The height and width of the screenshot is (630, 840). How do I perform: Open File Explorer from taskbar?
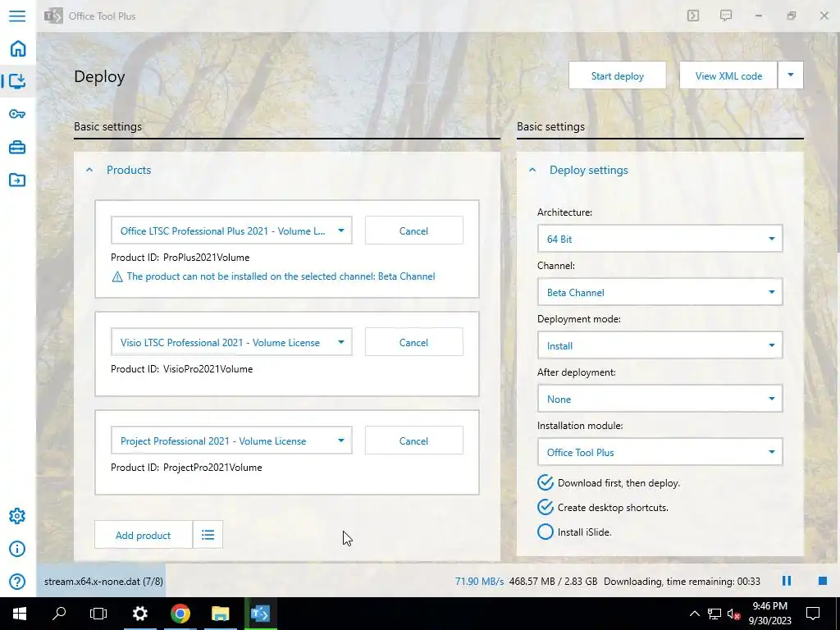(220, 614)
